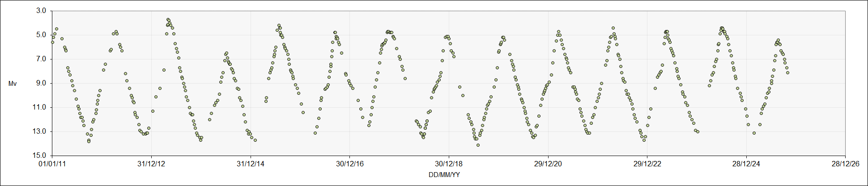
Task: Click the 29/12/20 date label
Action: click(x=548, y=164)
